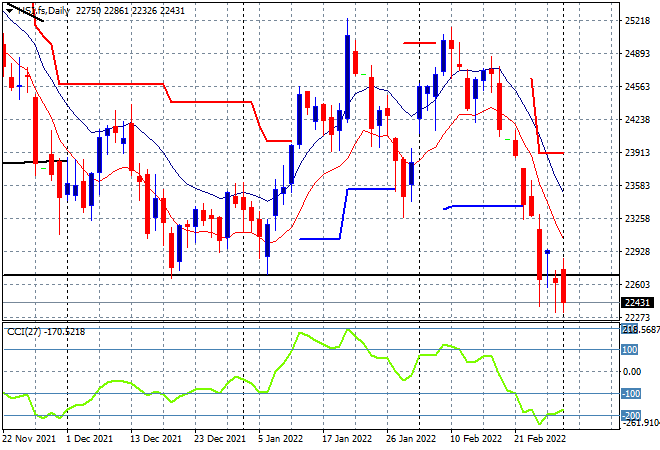Click the 24893 price axis label
This screenshot has height=450, width=660.
pos(637,53)
